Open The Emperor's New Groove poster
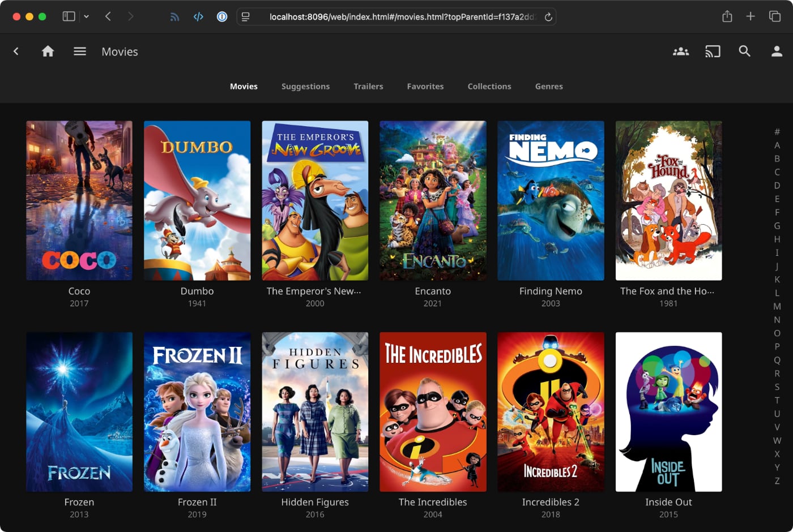Viewport: 793px width, 532px height. click(315, 200)
